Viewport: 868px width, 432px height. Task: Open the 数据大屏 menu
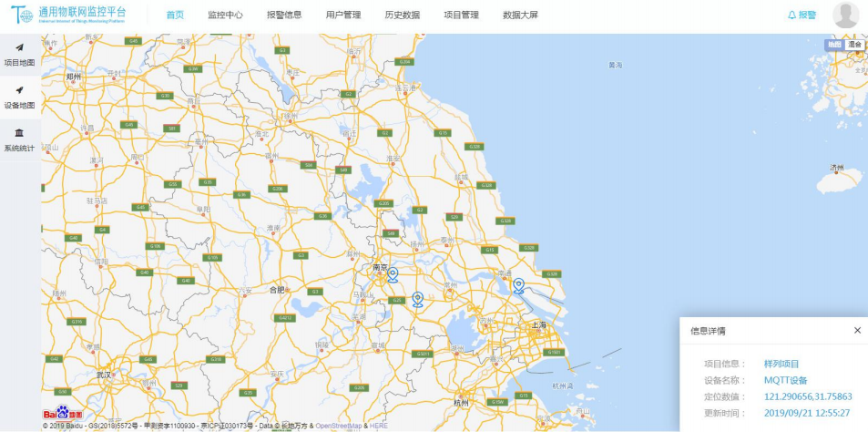click(520, 15)
